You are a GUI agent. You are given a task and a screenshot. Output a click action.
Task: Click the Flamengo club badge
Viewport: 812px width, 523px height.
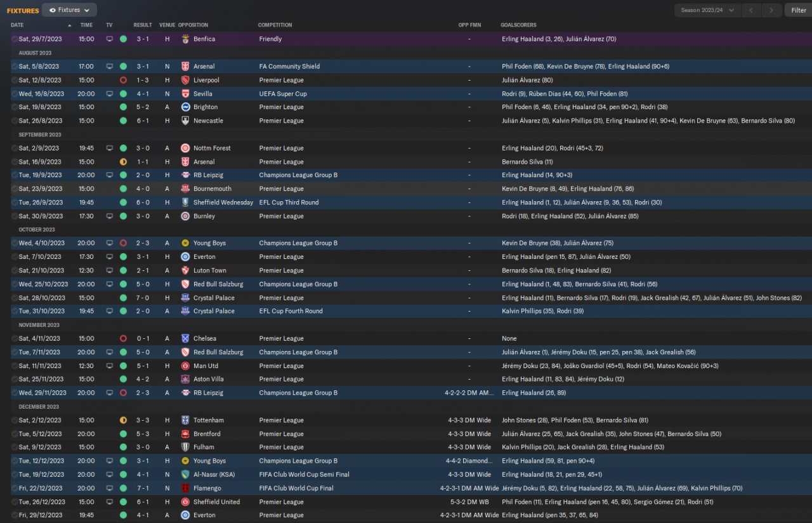point(185,488)
